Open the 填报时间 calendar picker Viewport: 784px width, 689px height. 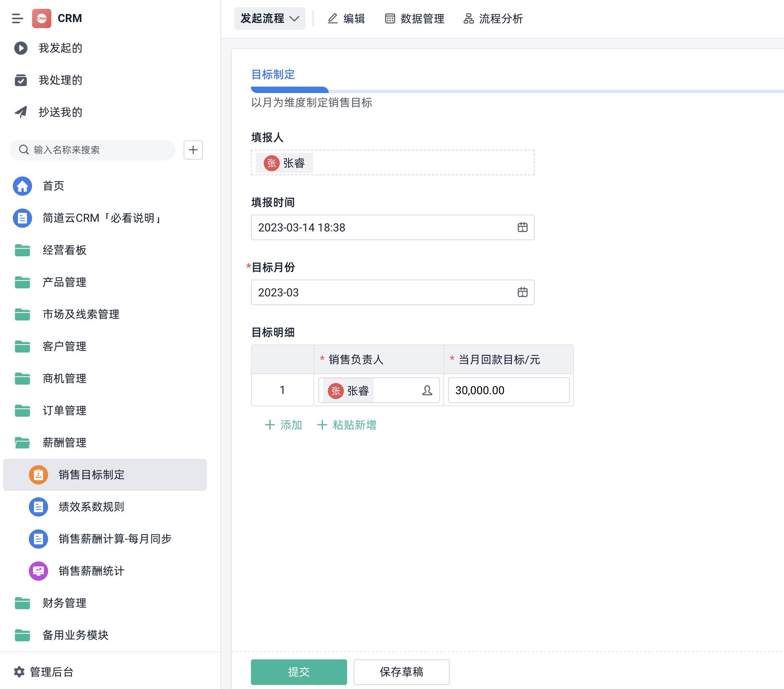click(x=522, y=227)
